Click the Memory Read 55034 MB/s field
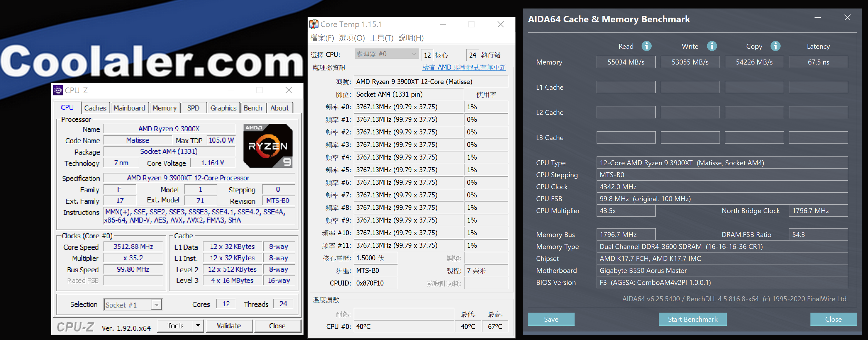The height and width of the screenshot is (340, 868). pyautogui.click(x=626, y=62)
